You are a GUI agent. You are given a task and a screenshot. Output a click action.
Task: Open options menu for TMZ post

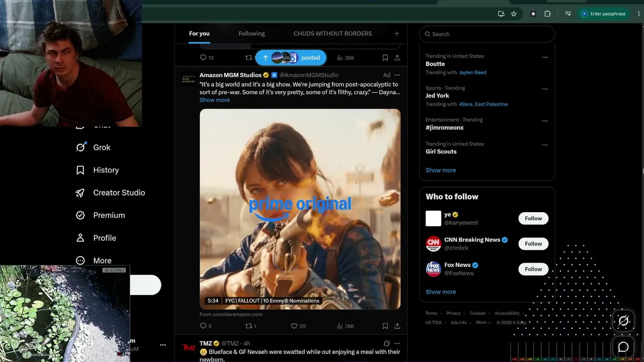(397, 343)
